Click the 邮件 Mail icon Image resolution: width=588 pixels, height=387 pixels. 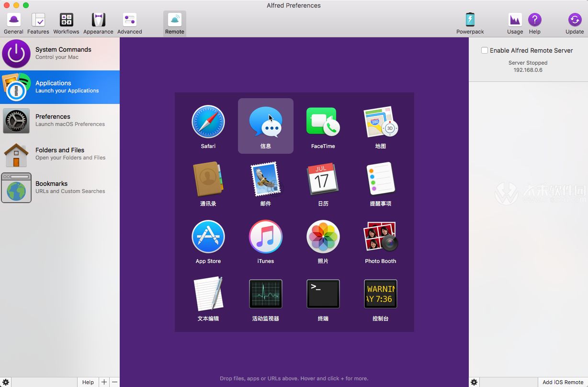pyautogui.click(x=266, y=179)
